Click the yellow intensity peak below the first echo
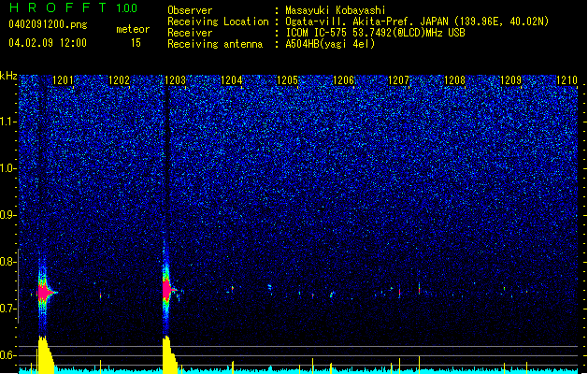 coord(45,354)
